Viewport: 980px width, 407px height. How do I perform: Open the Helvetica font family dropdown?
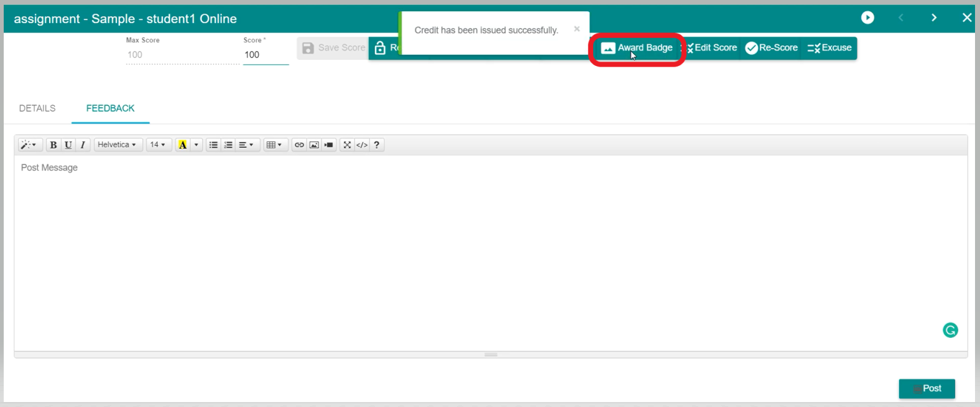tap(117, 145)
